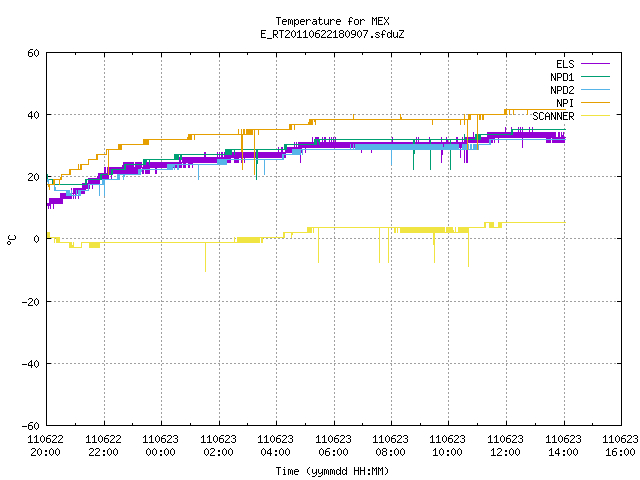Click the y-axis value 60
The height and width of the screenshot is (480, 640).
click(33, 53)
